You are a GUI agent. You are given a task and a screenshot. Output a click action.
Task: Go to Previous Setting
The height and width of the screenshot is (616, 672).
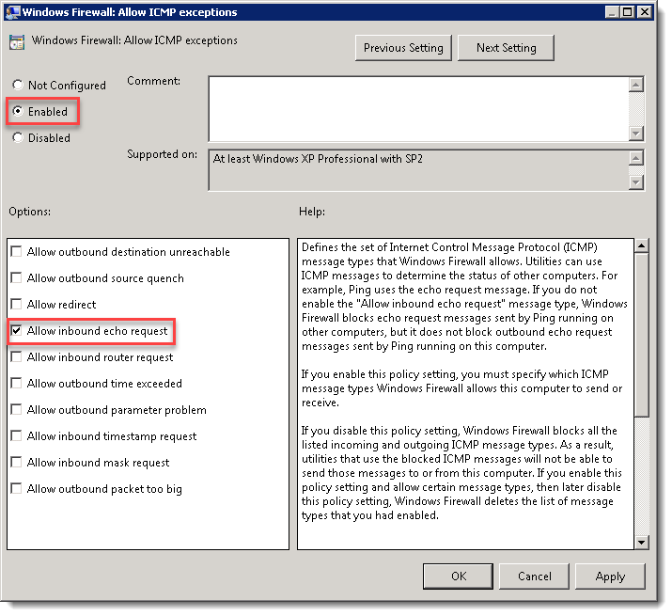click(x=404, y=48)
